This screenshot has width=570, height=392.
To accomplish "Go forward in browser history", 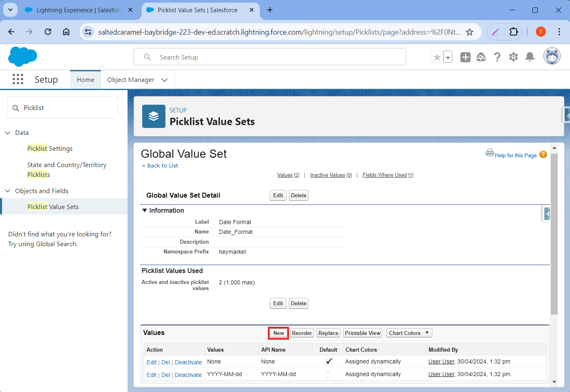I will pyautogui.click(x=29, y=32).
